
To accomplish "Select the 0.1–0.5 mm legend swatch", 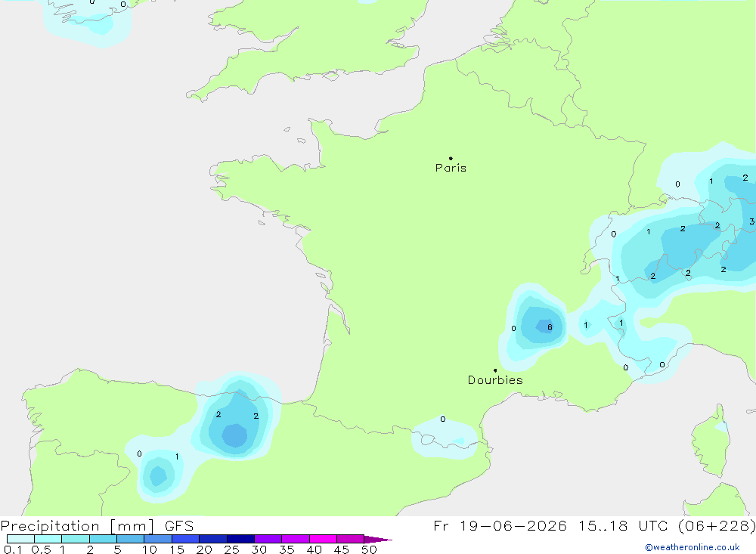I will 20,539.
